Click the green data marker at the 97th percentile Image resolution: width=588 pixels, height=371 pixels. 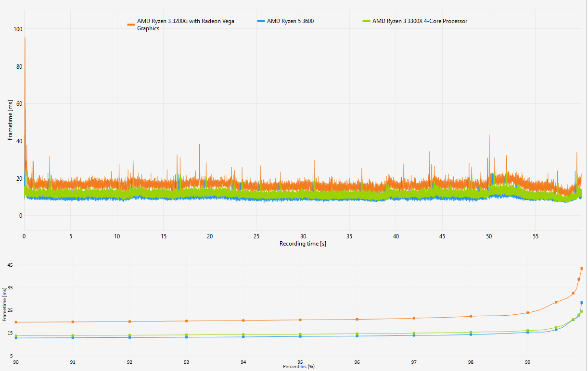tap(414, 333)
